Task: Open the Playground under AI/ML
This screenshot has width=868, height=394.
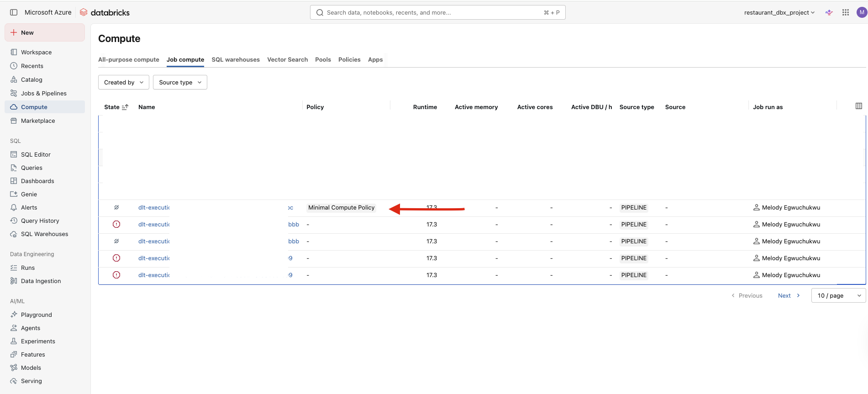Action: (x=36, y=315)
